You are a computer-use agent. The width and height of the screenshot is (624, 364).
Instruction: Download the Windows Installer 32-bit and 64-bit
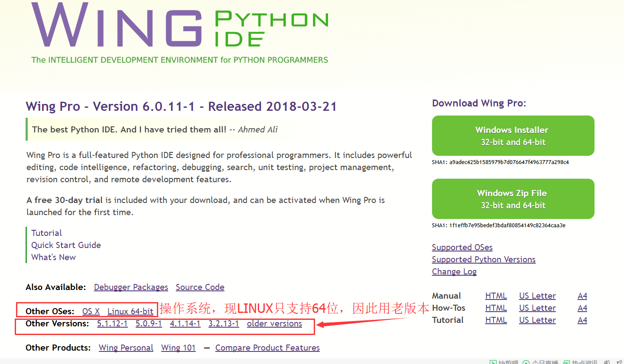point(513,135)
